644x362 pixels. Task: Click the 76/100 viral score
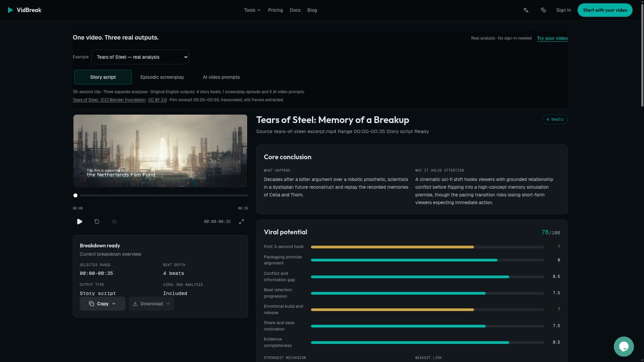pyautogui.click(x=550, y=232)
